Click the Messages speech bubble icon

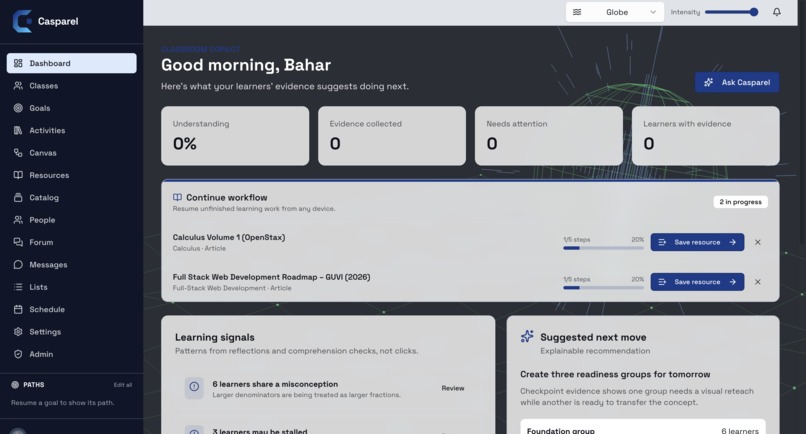click(18, 265)
